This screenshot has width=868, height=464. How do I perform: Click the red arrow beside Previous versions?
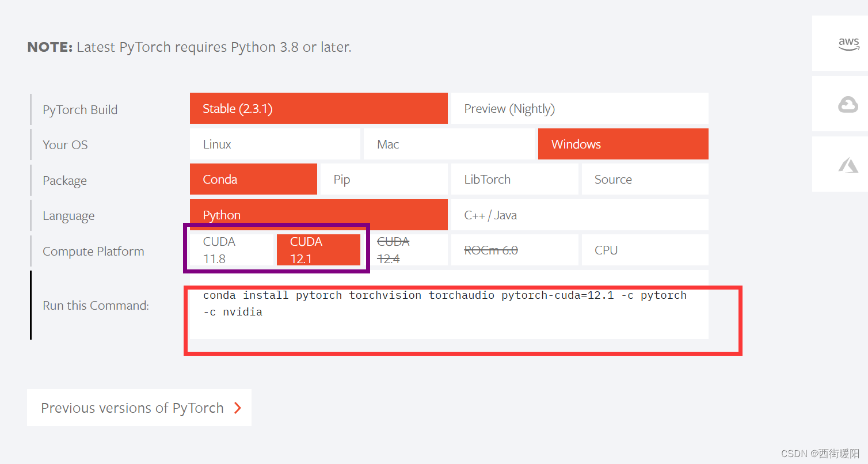[x=238, y=408]
